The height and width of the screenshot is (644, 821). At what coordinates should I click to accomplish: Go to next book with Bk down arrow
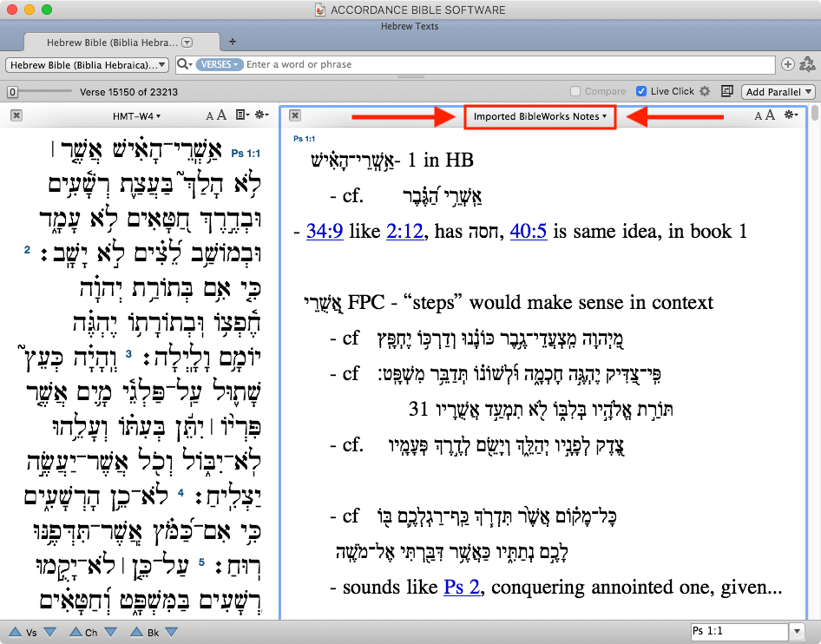pos(171,632)
